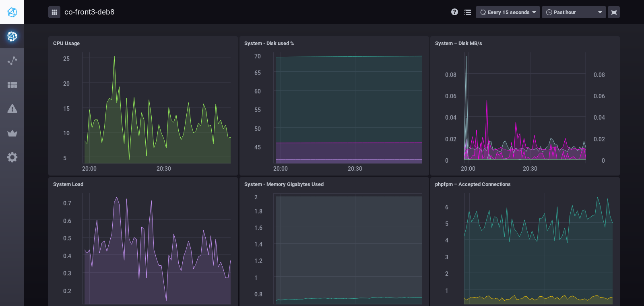Open the Host List sidebar page
Image resolution: width=644 pixels, height=306 pixels.
(12, 36)
